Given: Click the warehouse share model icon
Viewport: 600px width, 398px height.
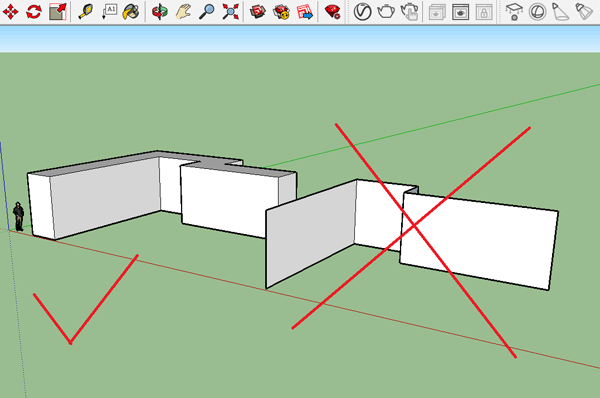Looking at the screenshot, I should pyautogui.click(x=281, y=12).
